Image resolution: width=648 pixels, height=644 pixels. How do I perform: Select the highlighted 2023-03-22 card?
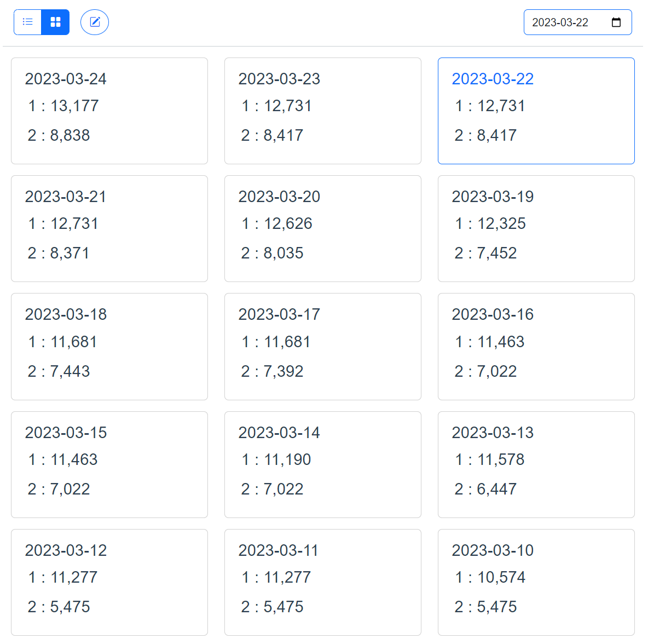536,111
